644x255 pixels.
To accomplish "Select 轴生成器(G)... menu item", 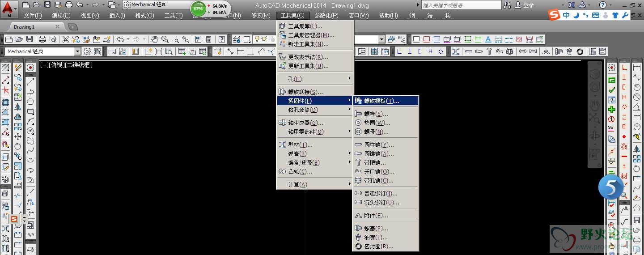I will coord(315,123).
